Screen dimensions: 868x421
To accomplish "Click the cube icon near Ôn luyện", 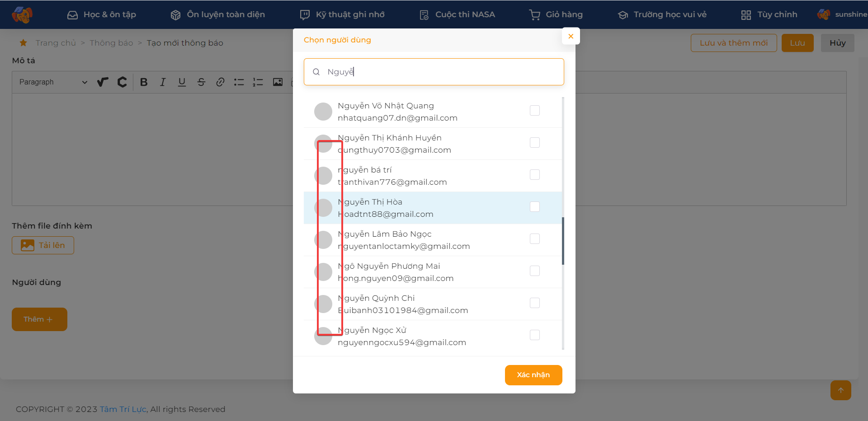I will click(x=175, y=15).
